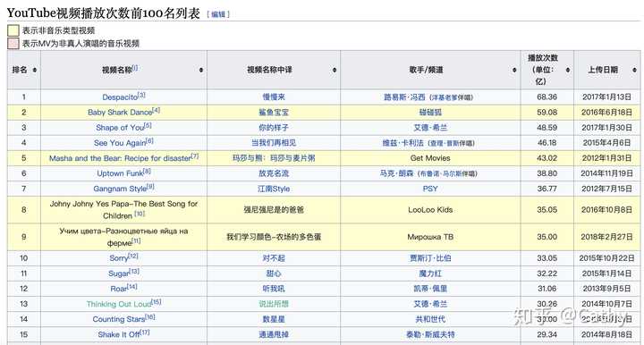This screenshot has height=345, width=644.
Task: Sort by 视频名称中译 column arrows
Action: (x=335, y=70)
